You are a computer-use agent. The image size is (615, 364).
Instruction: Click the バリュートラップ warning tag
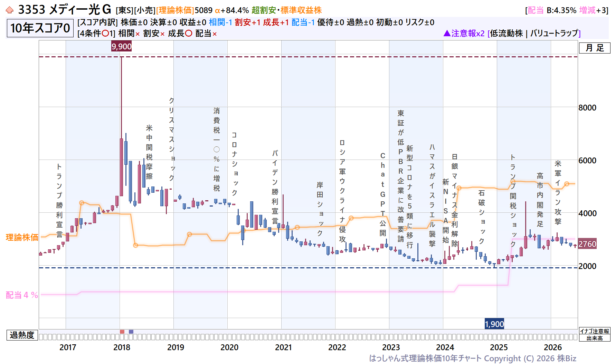coord(555,33)
